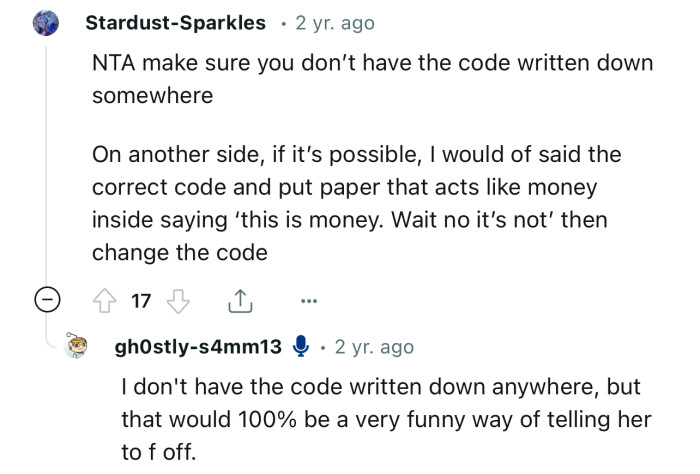Screen dimensions: 700x474
Task: Click the microphone OP badge icon
Action: pyautogui.click(x=298, y=347)
